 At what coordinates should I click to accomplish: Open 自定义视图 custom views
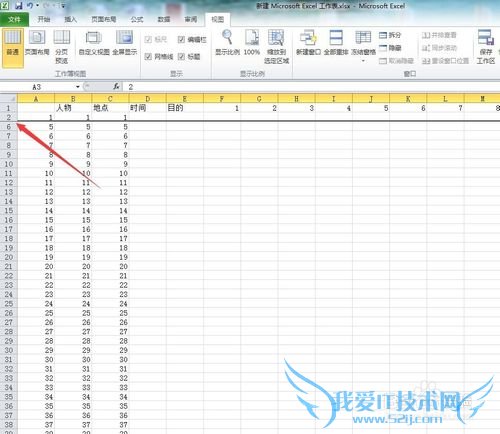tap(94, 43)
